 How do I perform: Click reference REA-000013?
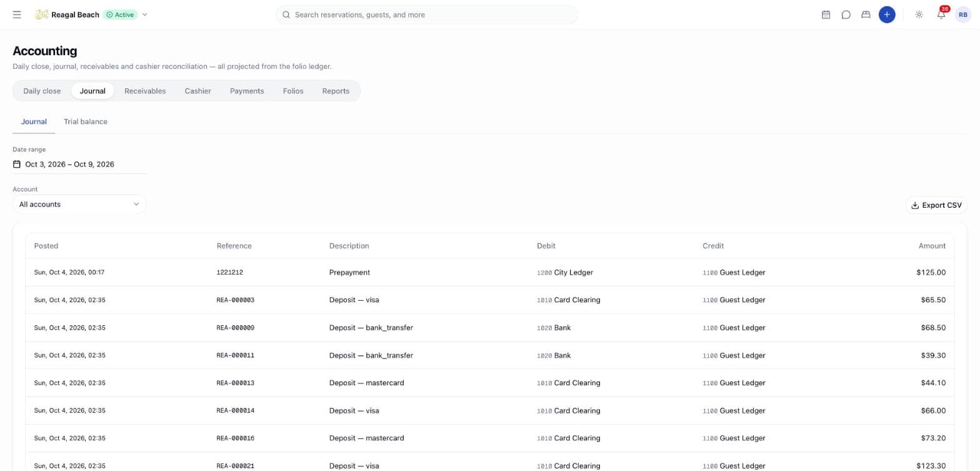point(236,383)
